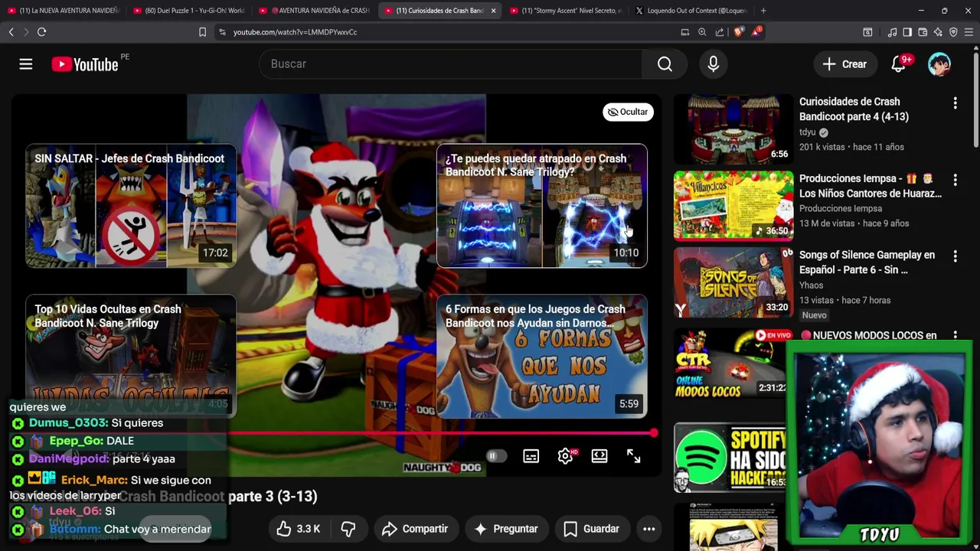The image size is (980, 551).
Task: Hide end-screen suggestions with Ocultar
Action: pyautogui.click(x=628, y=112)
